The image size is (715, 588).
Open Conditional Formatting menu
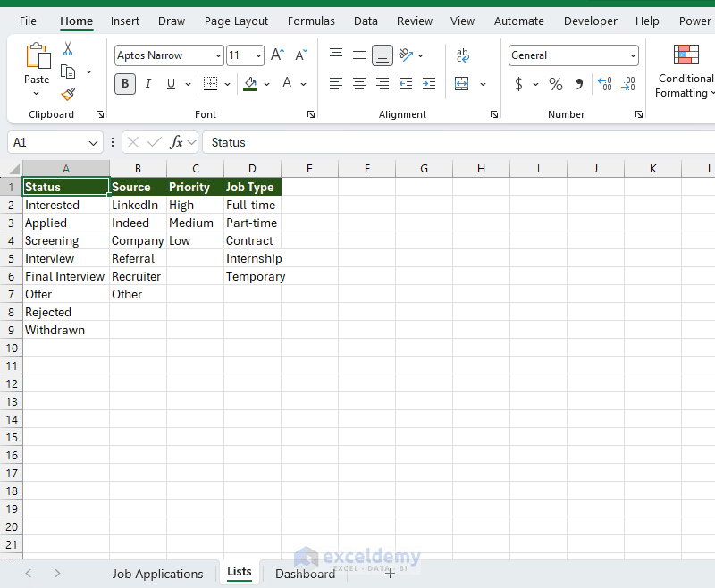[x=686, y=71]
